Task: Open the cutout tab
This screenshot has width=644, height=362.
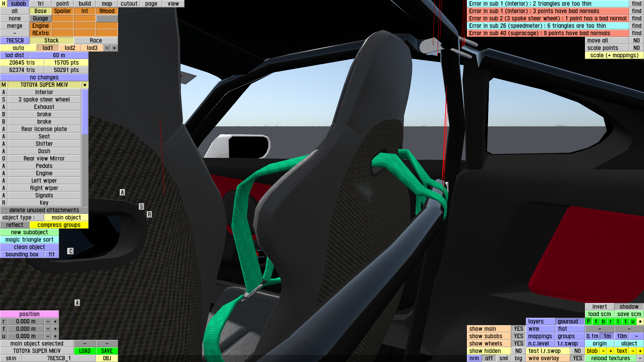Action: coord(129,4)
